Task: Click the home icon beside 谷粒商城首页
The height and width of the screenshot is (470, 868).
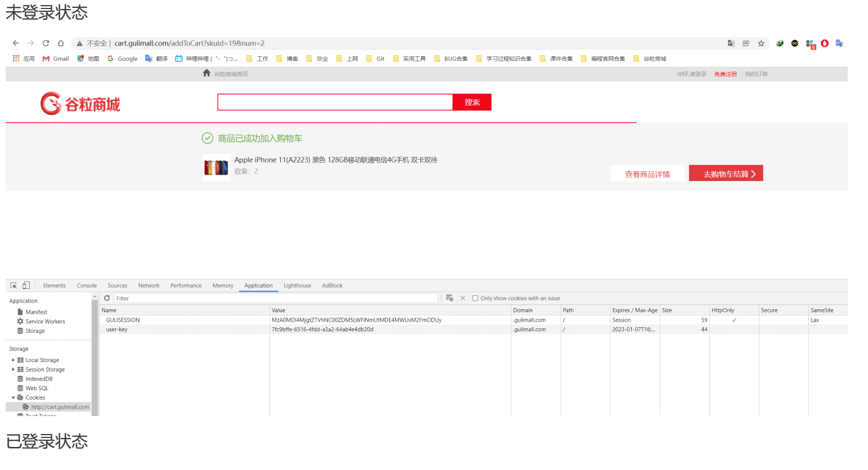Action: (x=206, y=73)
